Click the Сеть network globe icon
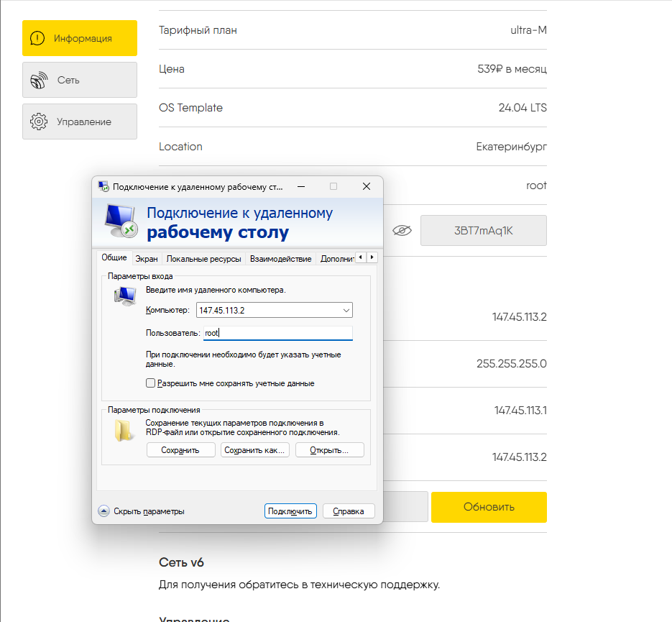 coord(39,80)
